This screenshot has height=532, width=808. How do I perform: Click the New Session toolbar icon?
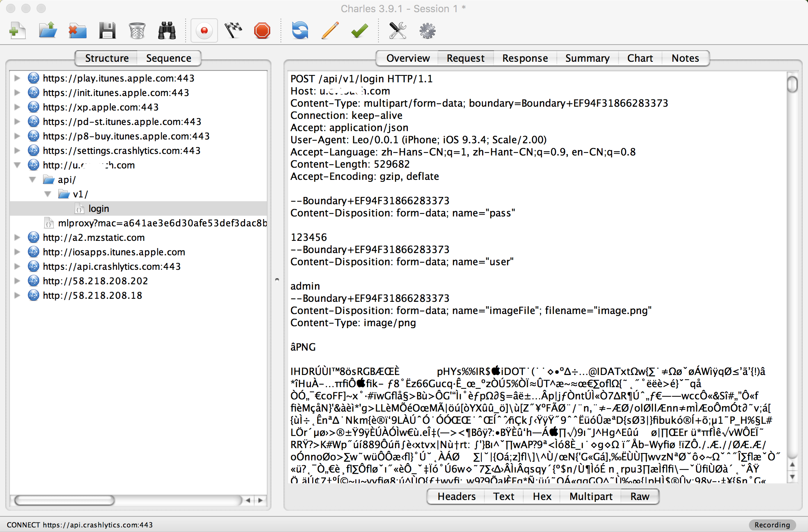pyautogui.click(x=17, y=30)
